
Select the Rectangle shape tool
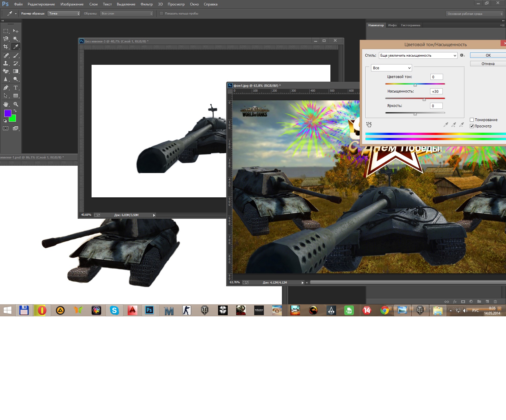(16, 96)
